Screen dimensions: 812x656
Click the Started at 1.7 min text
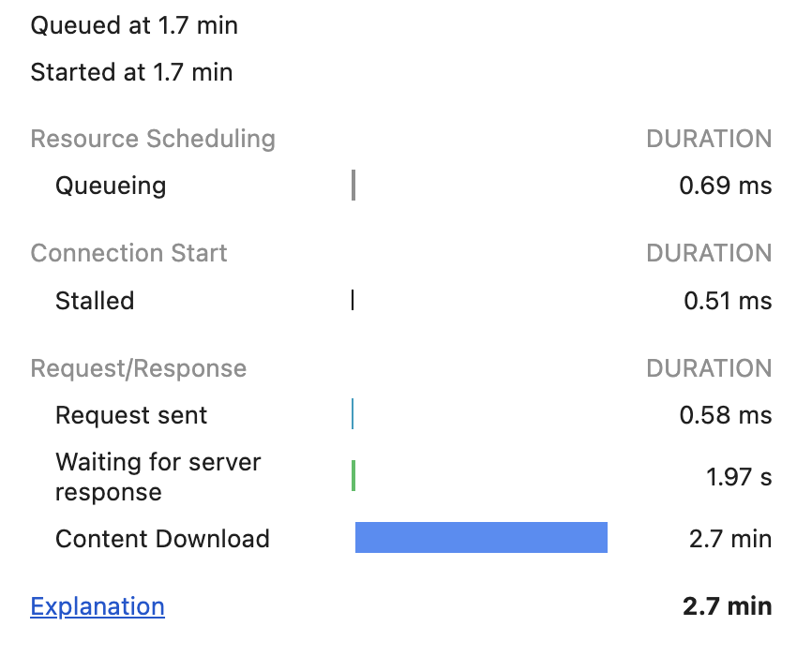click(x=132, y=72)
